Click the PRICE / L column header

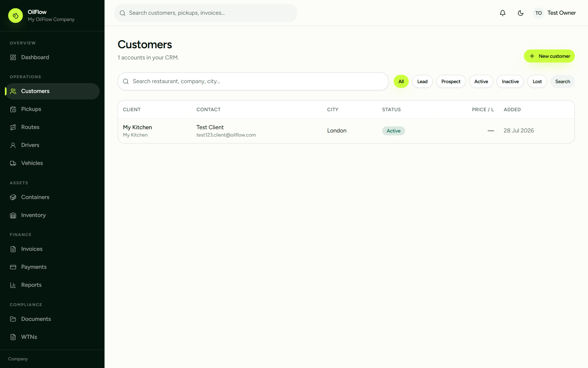coord(483,110)
